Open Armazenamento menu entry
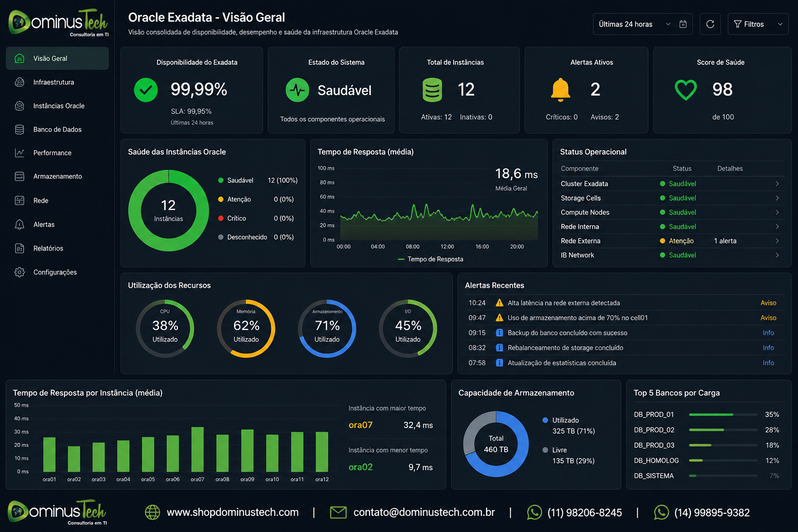Screen dimensions: 798x532 click(57, 177)
